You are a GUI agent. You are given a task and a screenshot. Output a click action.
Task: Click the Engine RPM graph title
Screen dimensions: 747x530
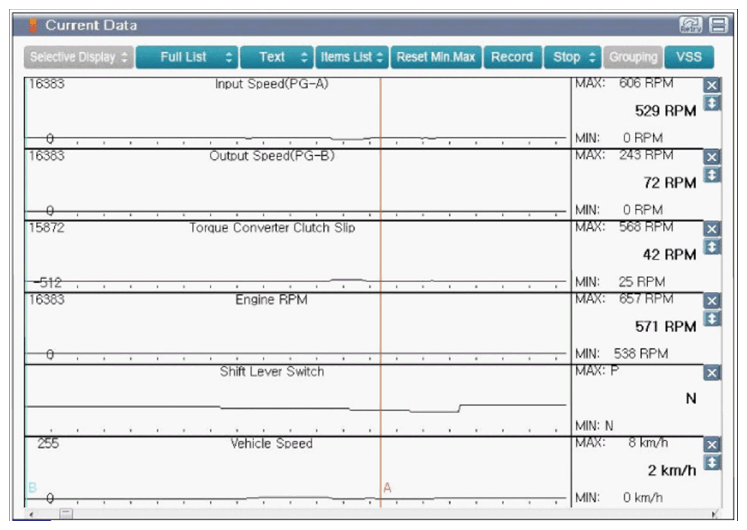pyautogui.click(x=272, y=300)
